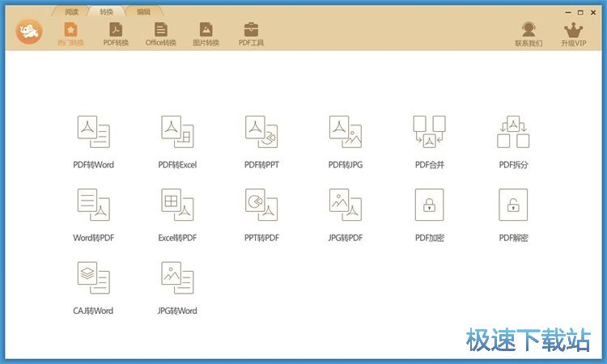Viewport: 607px width, 364px height.
Task: Switch to the 阅读 tab
Action: pos(71,12)
